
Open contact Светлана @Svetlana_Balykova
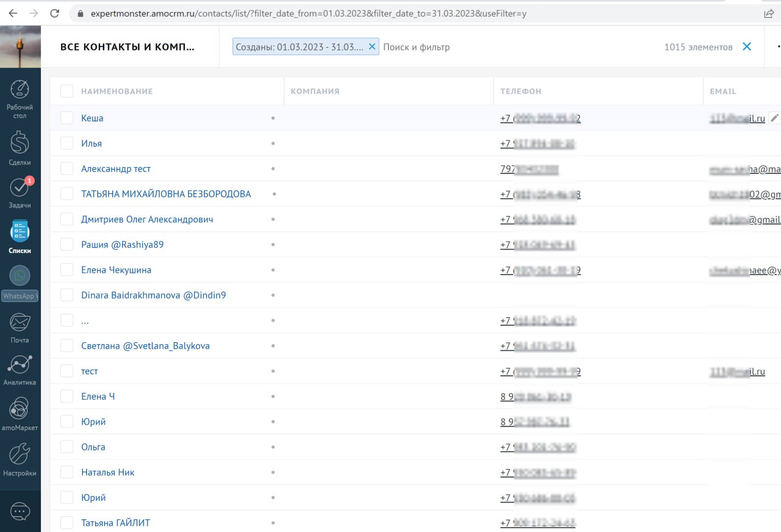145,346
